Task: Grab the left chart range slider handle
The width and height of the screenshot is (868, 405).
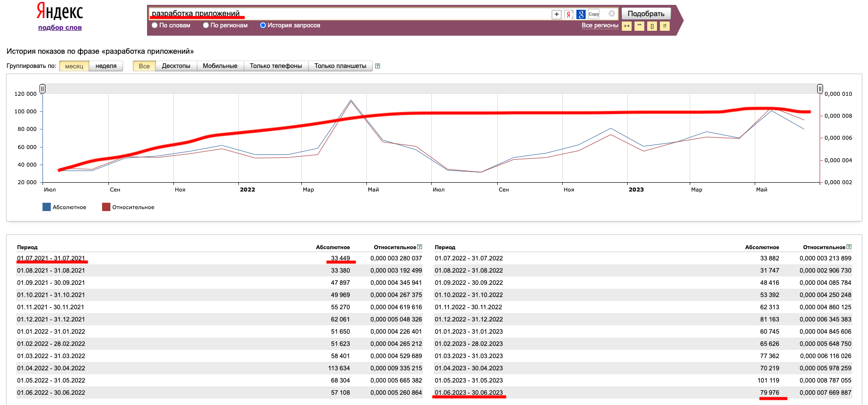Action: point(42,88)
